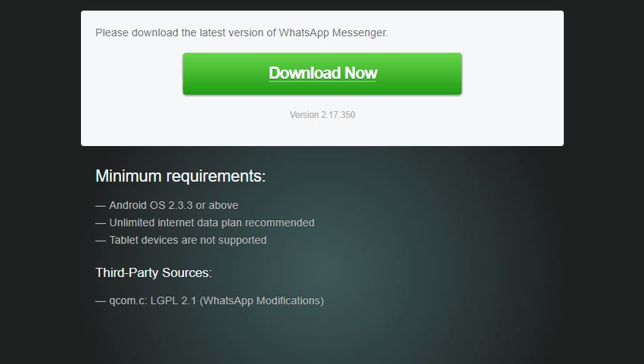Select 'Tablet devices are not supported' line

pyautogui.click(x=181, y=240)
